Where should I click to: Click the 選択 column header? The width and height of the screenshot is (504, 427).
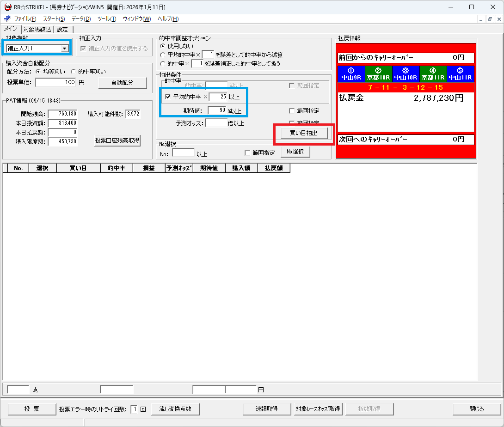[43, 168]
